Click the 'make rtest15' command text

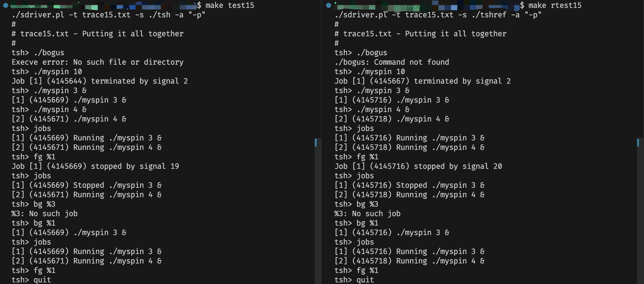[555, 5]
